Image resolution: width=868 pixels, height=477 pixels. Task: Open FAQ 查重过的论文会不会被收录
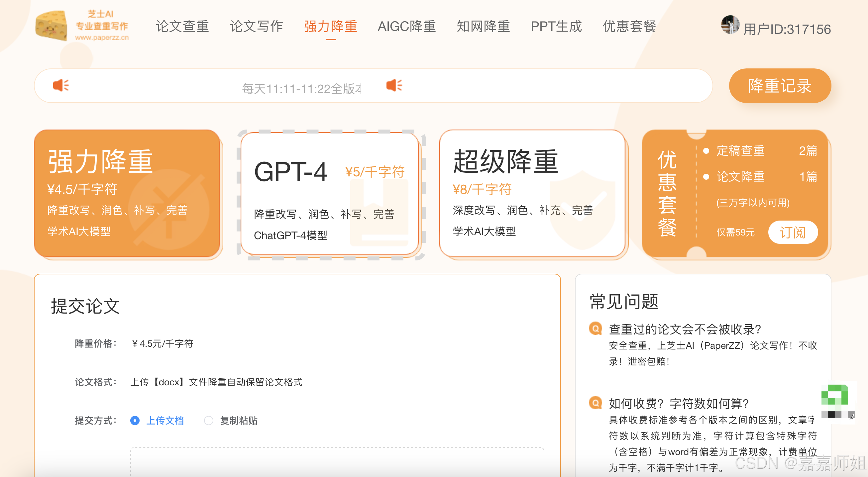coord(685,329)
